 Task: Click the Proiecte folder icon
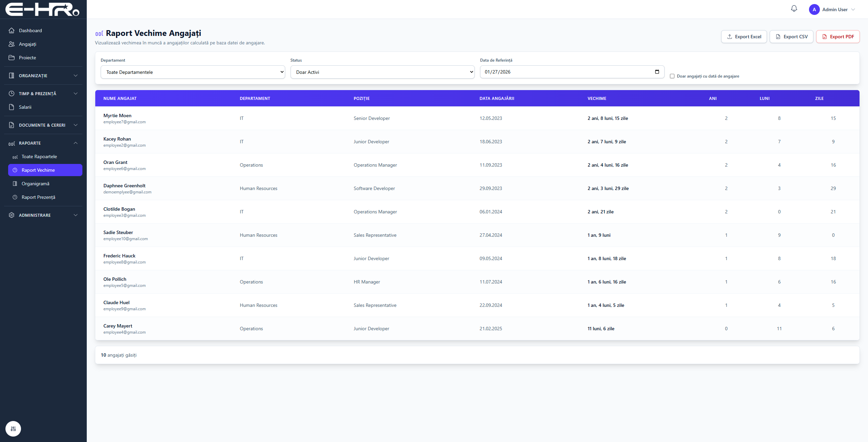12,58
